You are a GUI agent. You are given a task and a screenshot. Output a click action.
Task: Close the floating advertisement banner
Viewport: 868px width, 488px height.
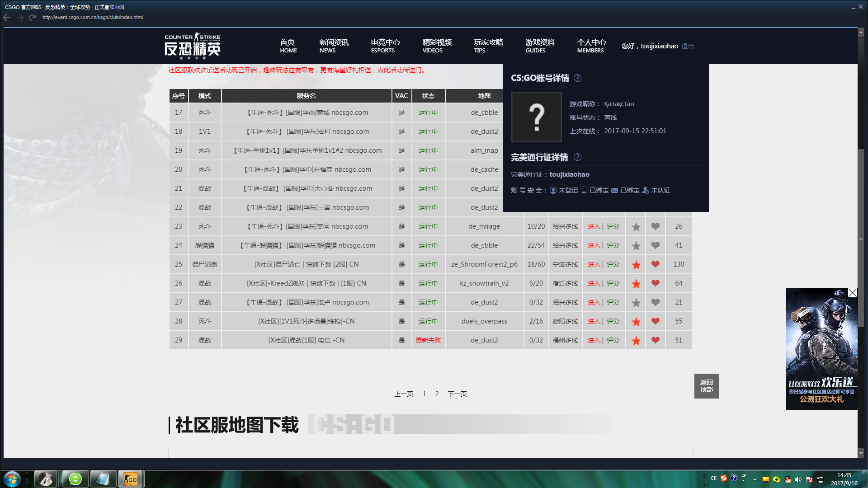pyautogui.click(x=852, y=293)
